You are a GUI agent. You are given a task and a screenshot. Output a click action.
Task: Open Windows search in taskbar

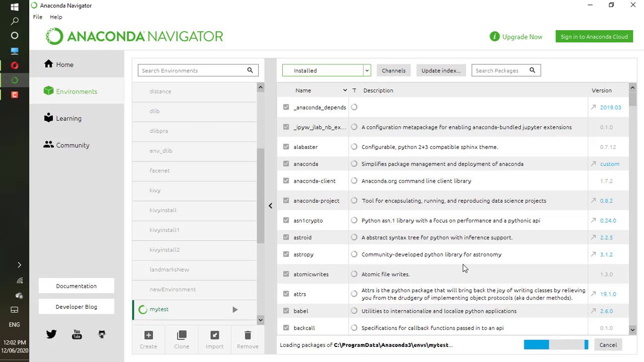tap(15, 21)
